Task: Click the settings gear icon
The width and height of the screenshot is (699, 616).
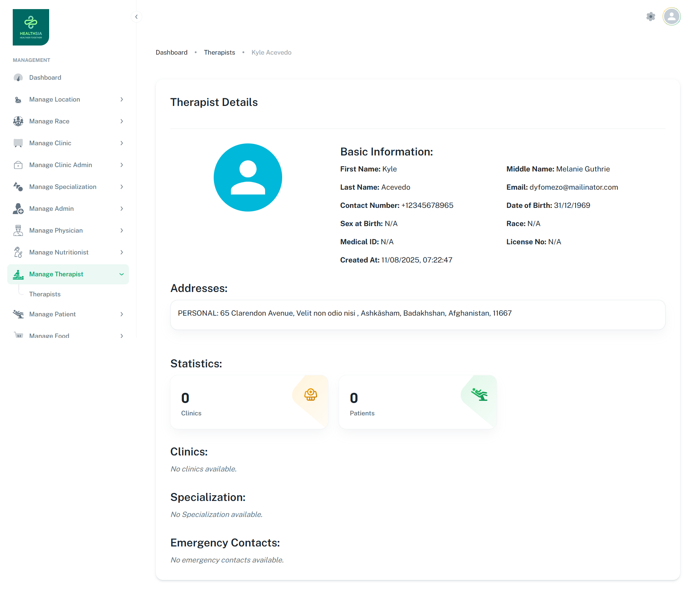Action: point(651,16)
